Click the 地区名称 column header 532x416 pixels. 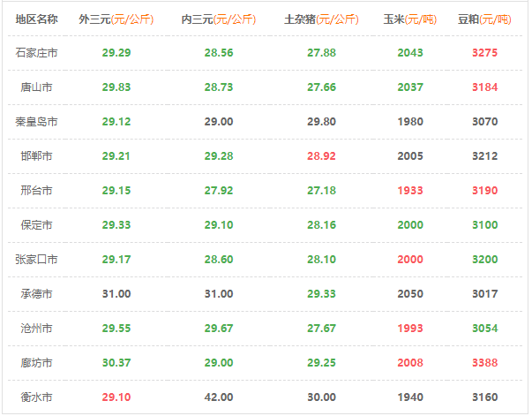37,19
